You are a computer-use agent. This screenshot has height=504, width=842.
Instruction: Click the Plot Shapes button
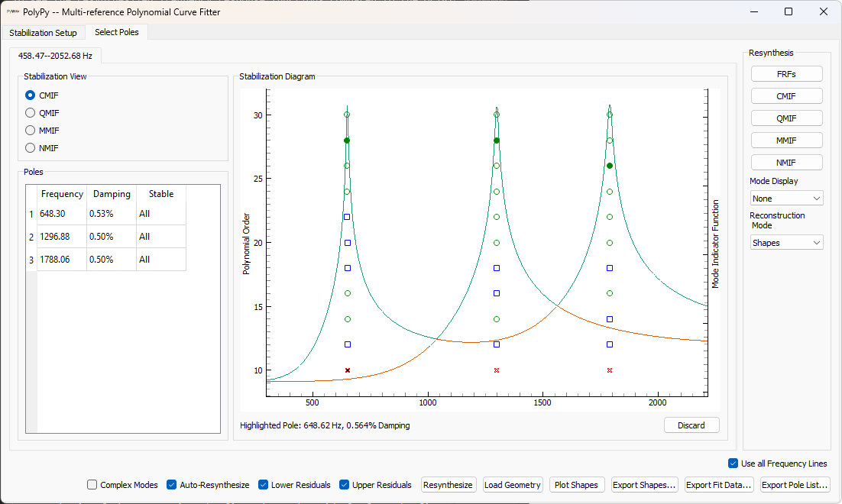pyautogui.click(x=577, y=485)
